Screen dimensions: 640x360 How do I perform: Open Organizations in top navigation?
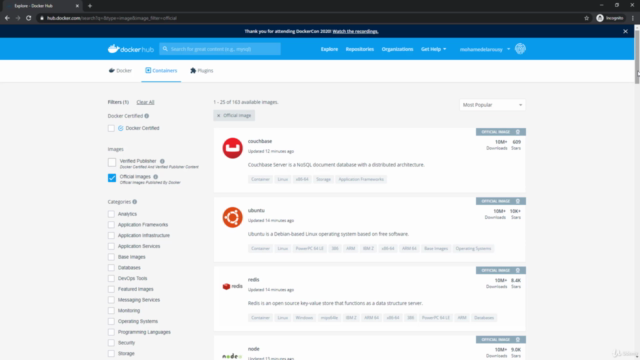click(398, 49)
